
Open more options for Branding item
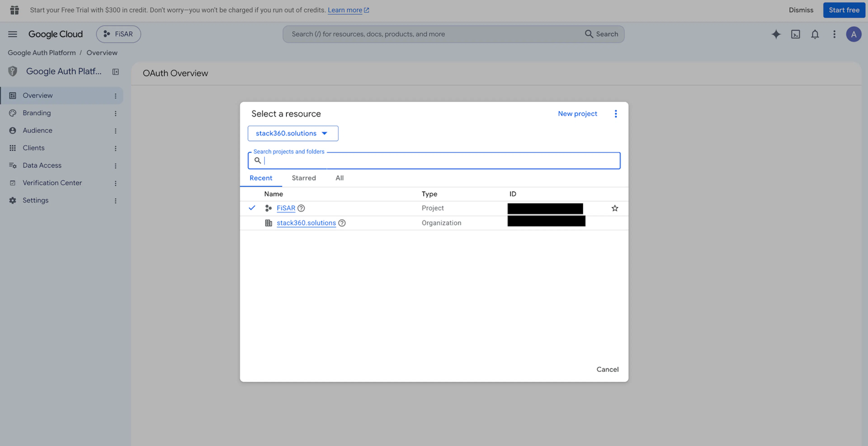[116, 113]
